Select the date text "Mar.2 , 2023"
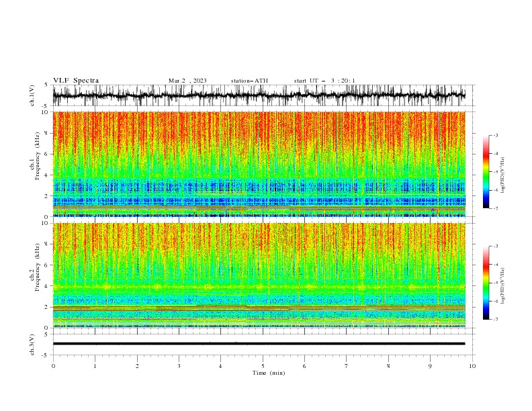Image resolution: width=532 pixels, height=411 pixels. pos(187,81)
